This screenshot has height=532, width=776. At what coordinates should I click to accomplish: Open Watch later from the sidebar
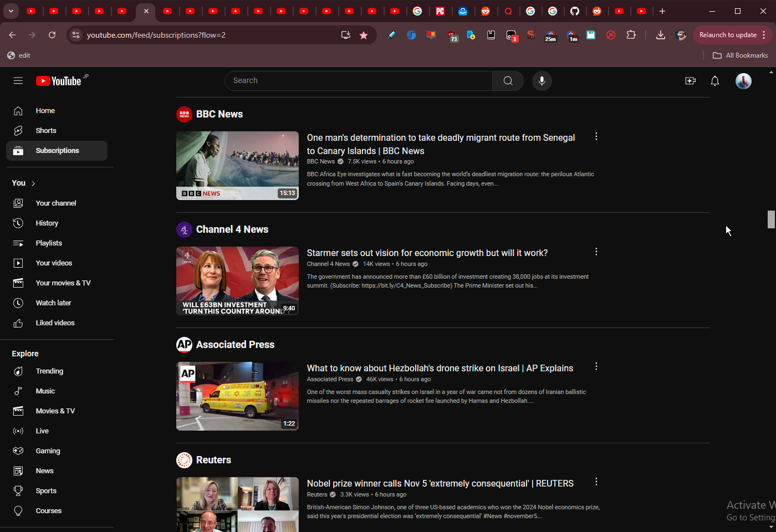pos(53,303)
